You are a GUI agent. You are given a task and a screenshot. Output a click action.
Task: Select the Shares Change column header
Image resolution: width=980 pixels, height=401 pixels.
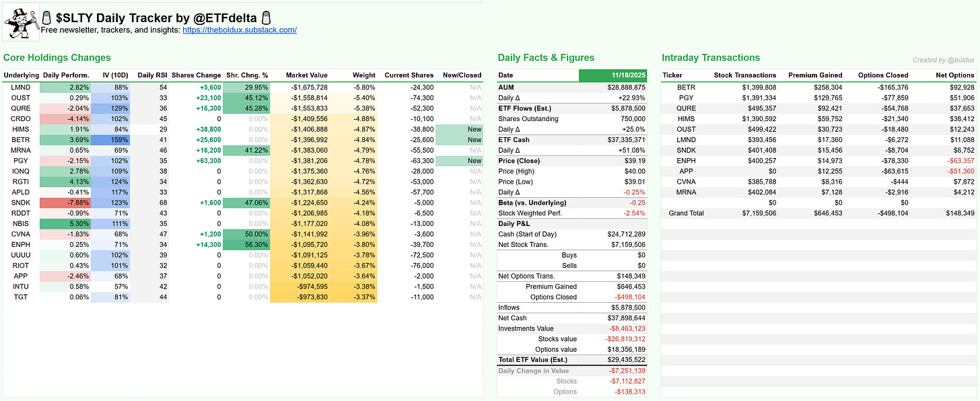pos(193,75)
